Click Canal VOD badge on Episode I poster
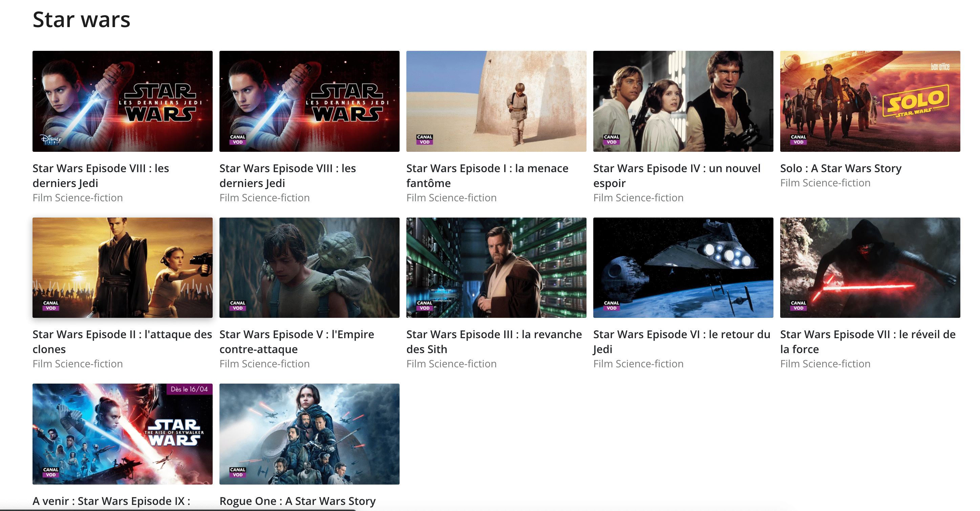Viewport: 980px width, 511px height. (424, 139)
